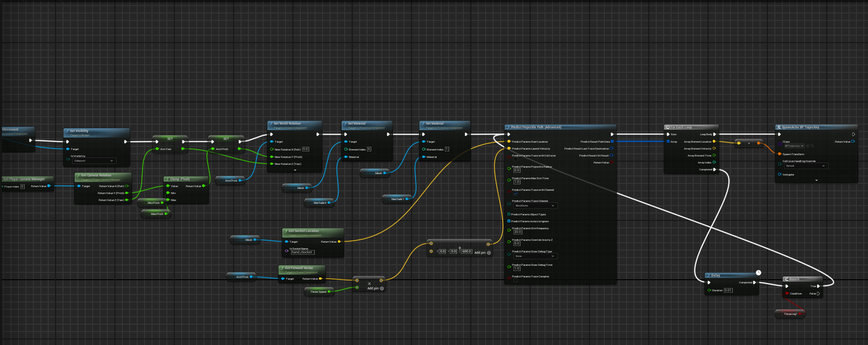Untick Trace with Channel checkbox
Image resolution: width=868 pixels, height=345 pixels.
pyautogui.click(x=515, y=194)
